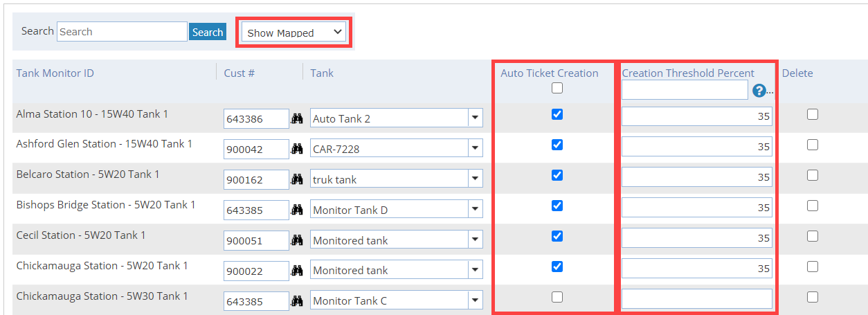Click threshold percent field for Belcaro Station
This screenshot has height=315, width=868.
pos(697,177)
